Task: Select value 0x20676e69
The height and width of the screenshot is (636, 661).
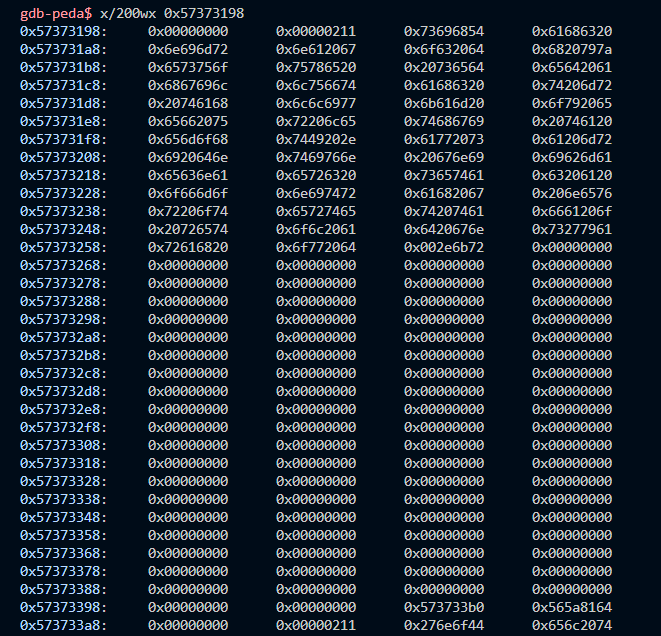Action: click(x=444, y=157)
